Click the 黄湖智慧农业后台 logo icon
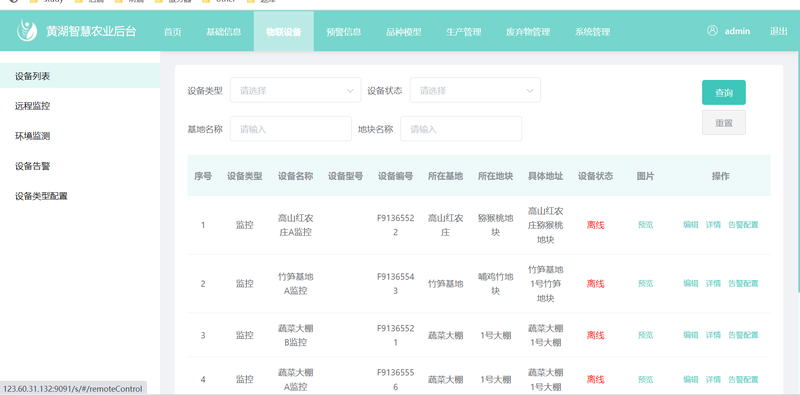This screenshot has width=800, height=395. click(x=27, y=31)
